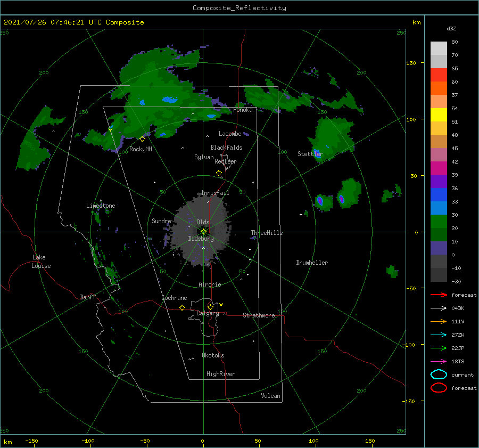
Task: Pick the magenta swatch in dBZ scale
Action: [439, 168]
